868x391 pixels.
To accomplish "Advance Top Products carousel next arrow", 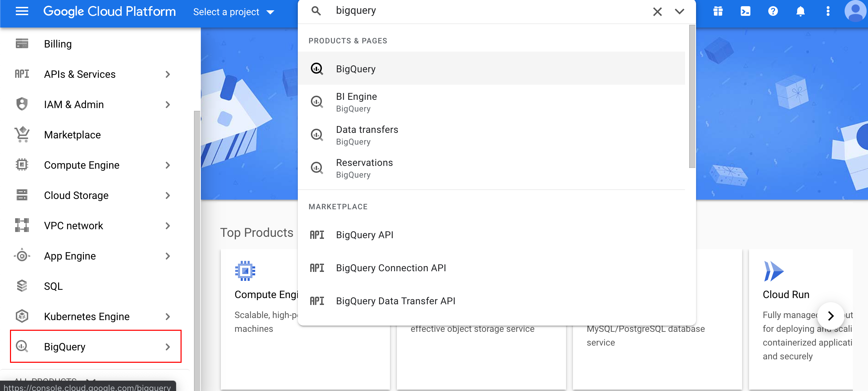I will [831, 316].
